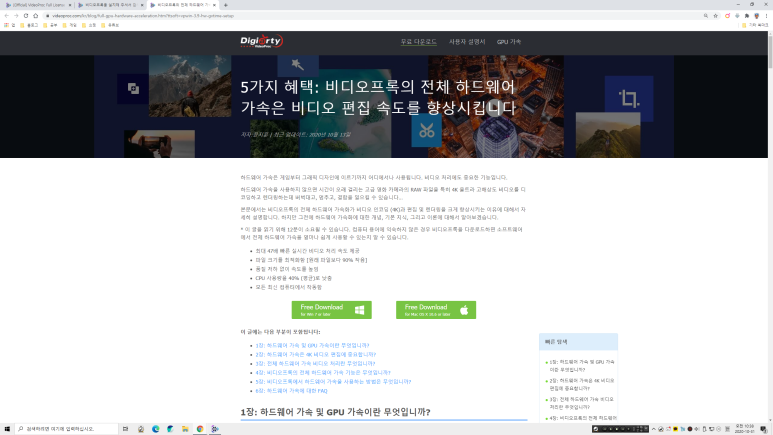Viewport: 773px width, 435px height.
Task: Open the orange-pink circular extension icon
Action: (x=727, y=16)
